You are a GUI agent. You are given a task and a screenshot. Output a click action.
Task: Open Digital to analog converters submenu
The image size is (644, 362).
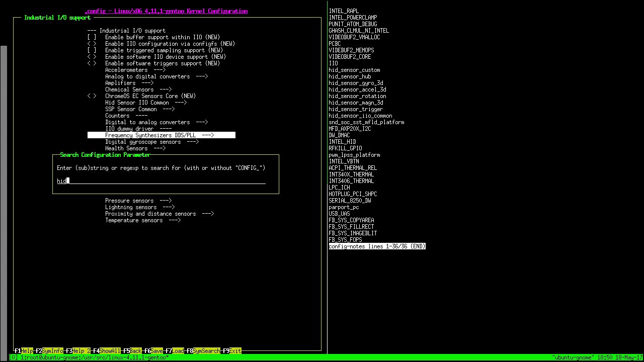[x=156, y=122]
